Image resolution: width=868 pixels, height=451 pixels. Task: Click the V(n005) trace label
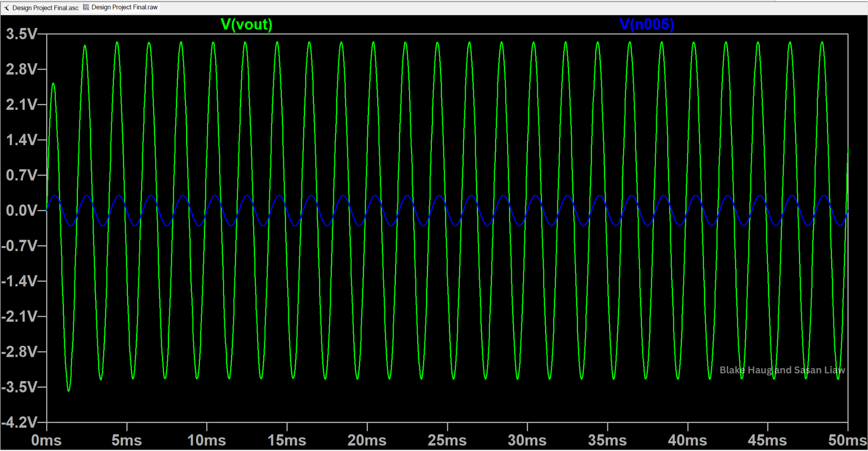[646, 24]
